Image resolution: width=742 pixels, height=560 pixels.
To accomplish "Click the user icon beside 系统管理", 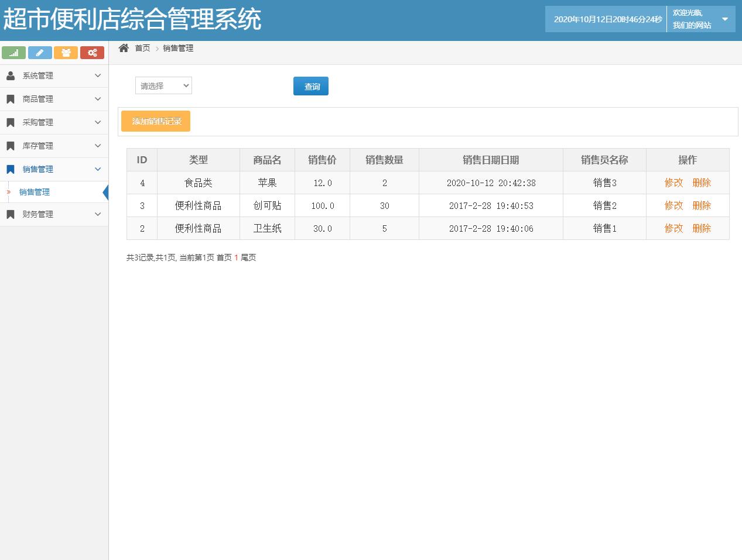I will click(11, 75).
